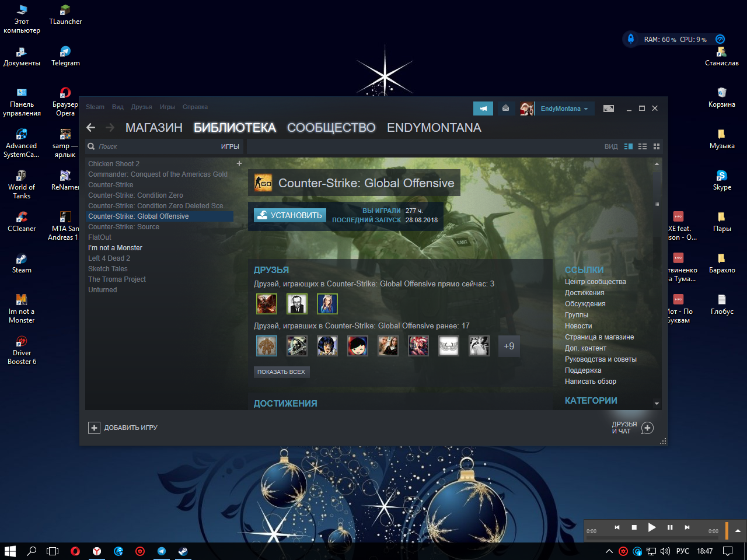Skip to previous track in media widget
Screen dimensions: 747x560
617,527
